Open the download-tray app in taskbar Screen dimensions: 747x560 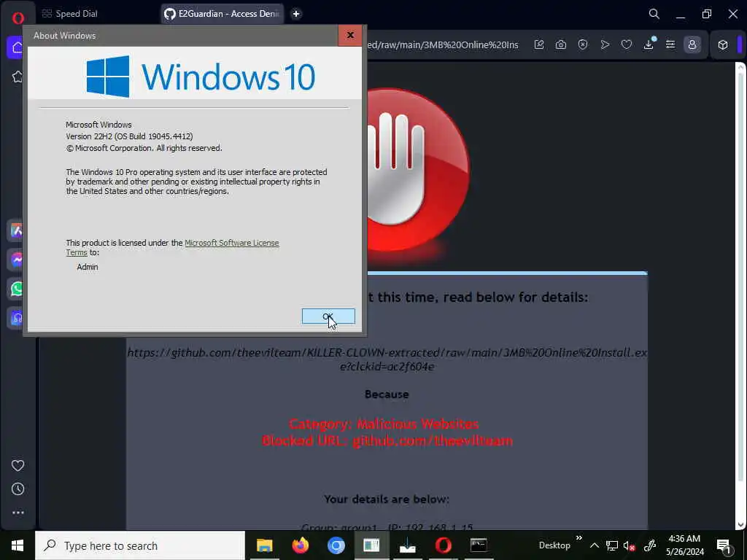[x=407, y=545]
